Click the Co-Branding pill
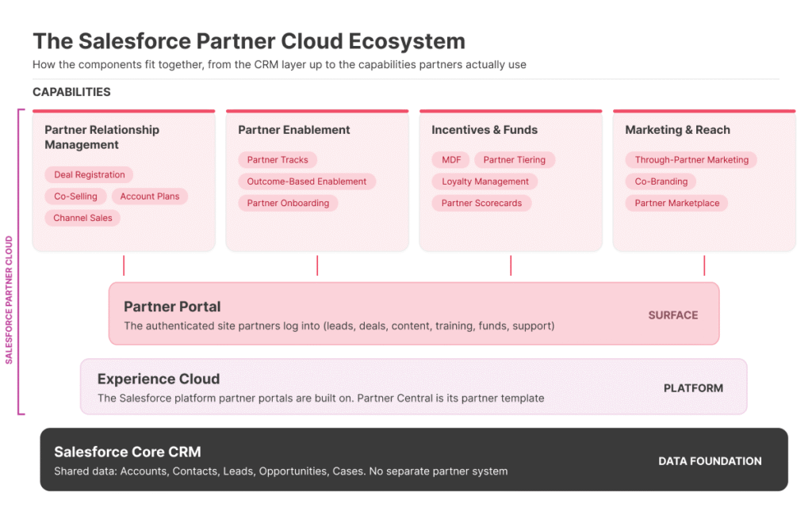This screenshot has height=519, width=812. pyautogui.click(x=661, y=181)
